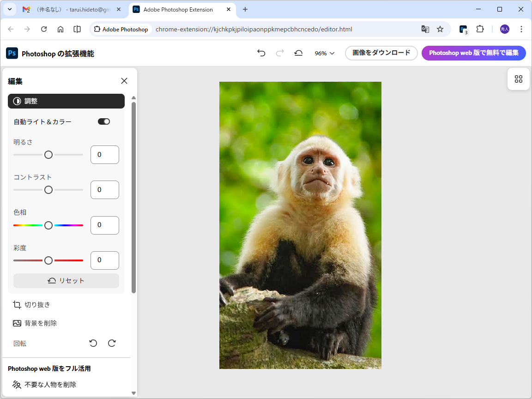The image size is (532, 399).
Task: Collapse the 調整 section header
Action: [x=66, y=101]
